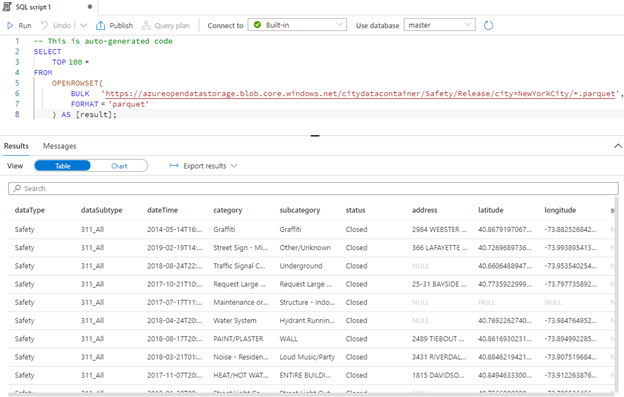This screenshot has width=624, height=397.
Task: Select the WALL subcategory cell
Action: click(289, 339)
